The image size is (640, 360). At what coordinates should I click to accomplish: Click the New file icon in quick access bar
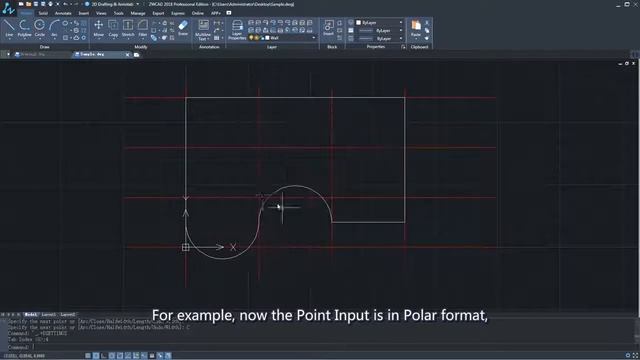pos(21,4)
